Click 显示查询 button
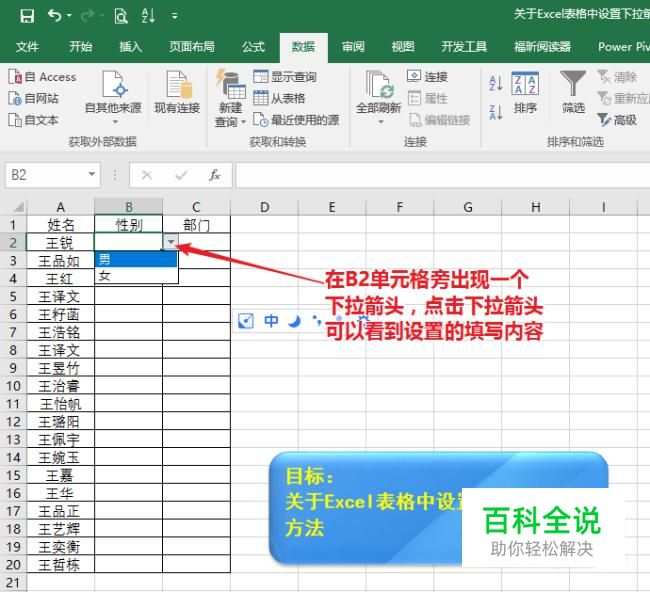This screenshot has height=592, width=650. tap(285, 77)
